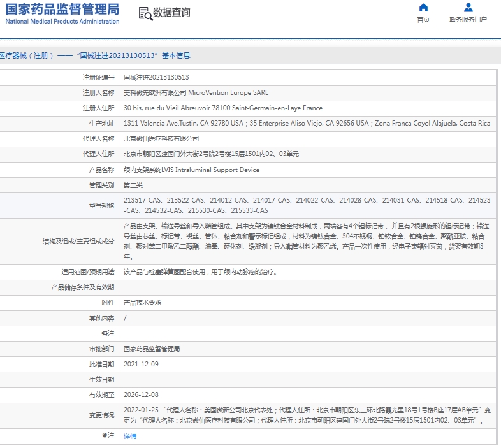This screenshot has width=501, height=448.
Task: Open the 产品技术要求 attachment
Action: pyautogui.click(x=143, y=302)
